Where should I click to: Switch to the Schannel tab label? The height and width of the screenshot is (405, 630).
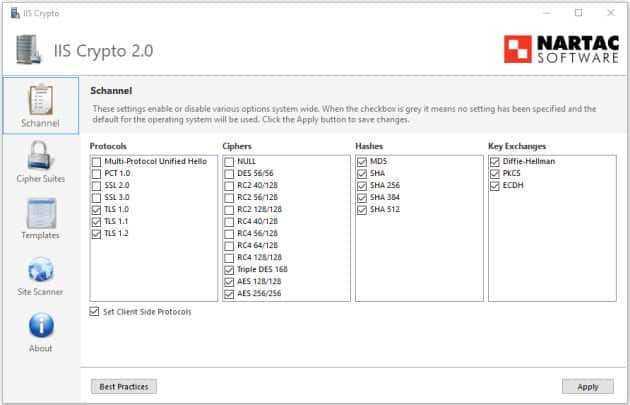point(40,123)
